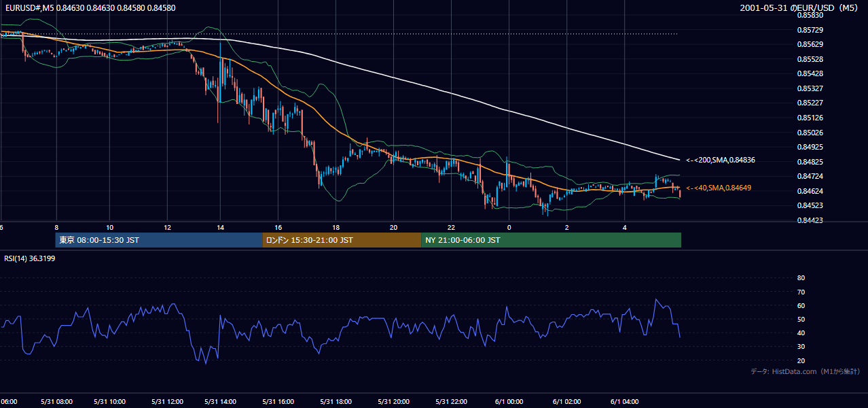Select the NY 21:00-06:00 JST session bar
The image size is (868, 408).
pos(551,240)
